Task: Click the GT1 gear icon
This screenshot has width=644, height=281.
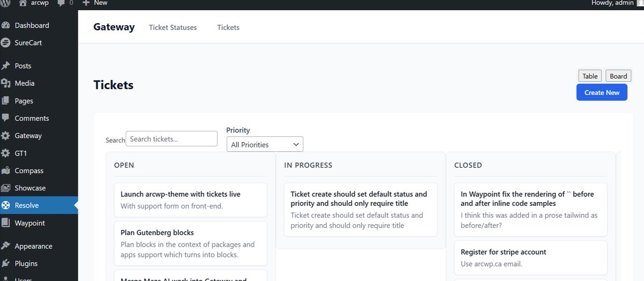Action: pos(6,153)
